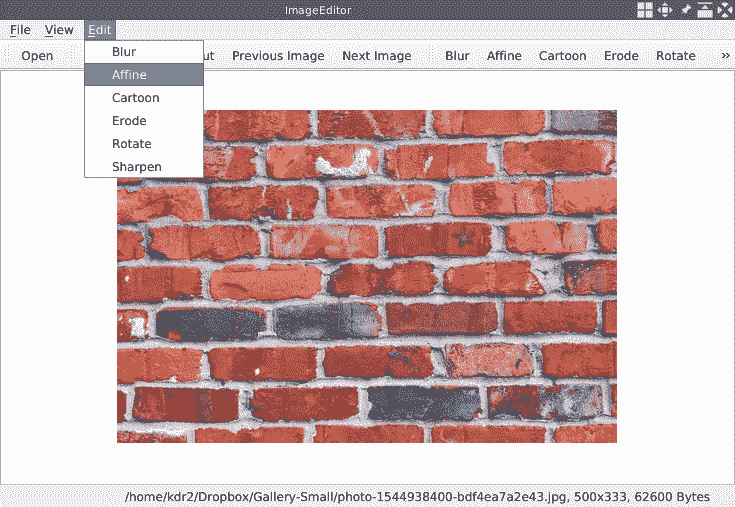Screen dimensions: 735x507
Task: Click the Erode toolbar button
Action: (x=620, y=56)
